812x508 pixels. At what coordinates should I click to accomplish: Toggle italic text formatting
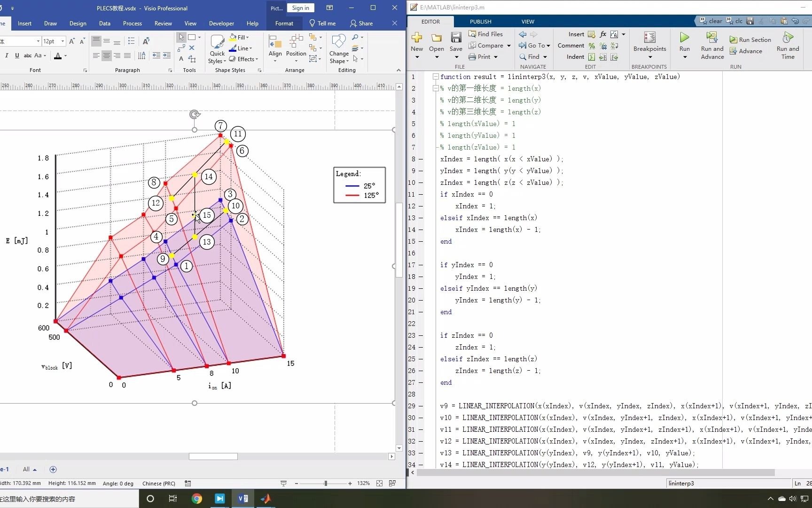tap(7, 56)
